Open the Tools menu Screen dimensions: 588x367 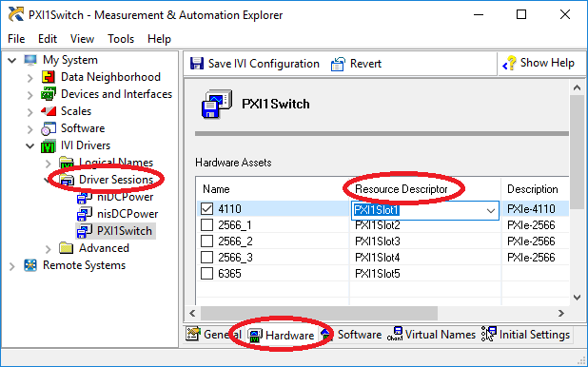(x=121, y=39)
